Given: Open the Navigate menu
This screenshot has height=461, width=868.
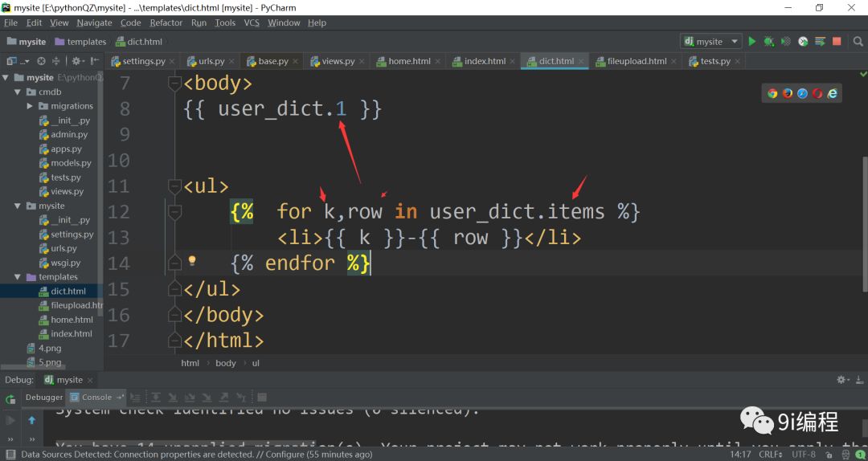Looking at the screenshot, I should click(x=94, y=22).
